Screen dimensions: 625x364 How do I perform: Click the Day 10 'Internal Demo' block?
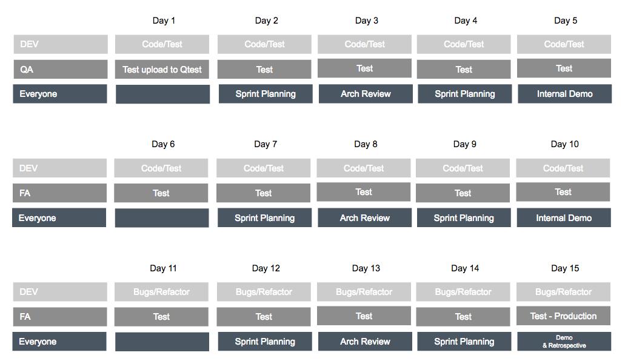pos(564,218)
